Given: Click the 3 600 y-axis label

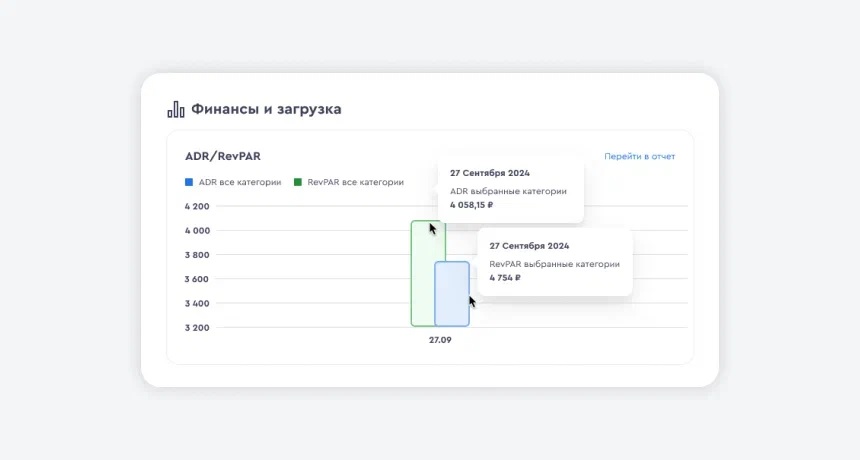Looking at the screenshot, I should pyautogui.click(x=197, y=279).
